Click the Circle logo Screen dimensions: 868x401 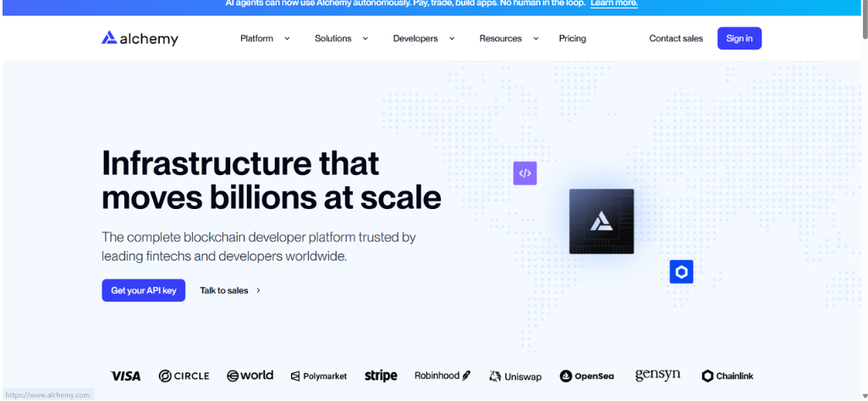[184, 376]
